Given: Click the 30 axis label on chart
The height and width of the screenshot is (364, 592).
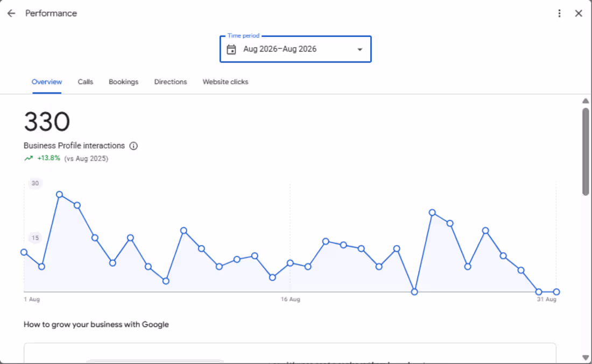Looking at the screenshot, I should tap(35, 183).
